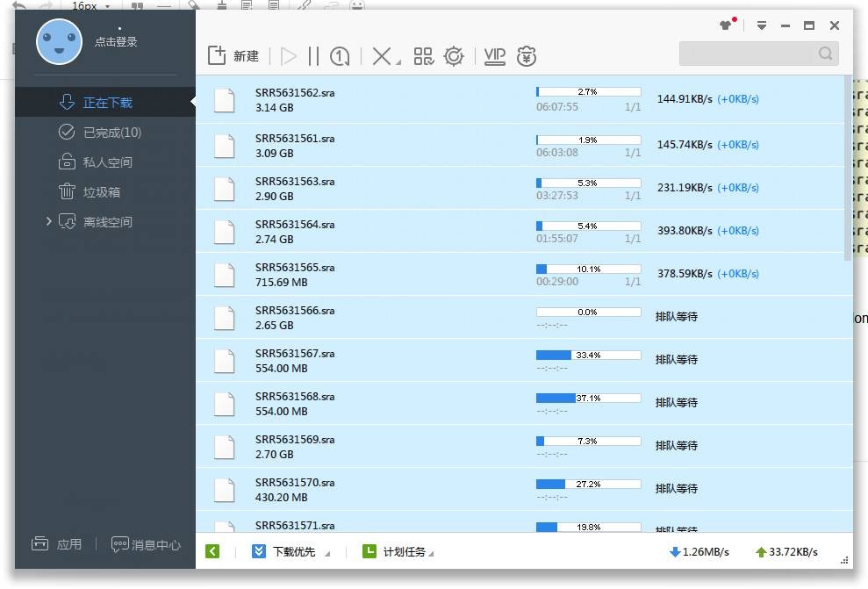Image resolution: width=868 pixels, height=589 pixels.
Task: Select the SRR5631563.sra file name
Action: [295, 181]
